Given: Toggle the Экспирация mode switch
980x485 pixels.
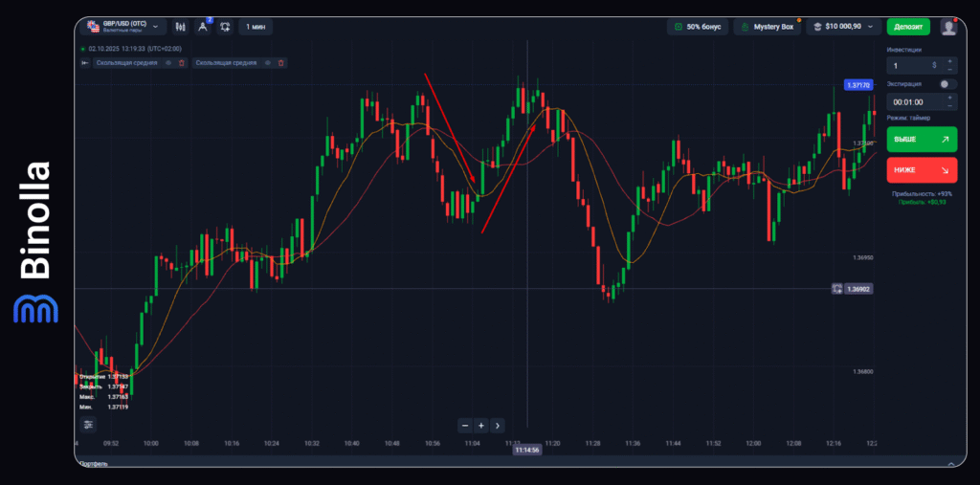Looking at the screenshot, I should tap(946, 84).
